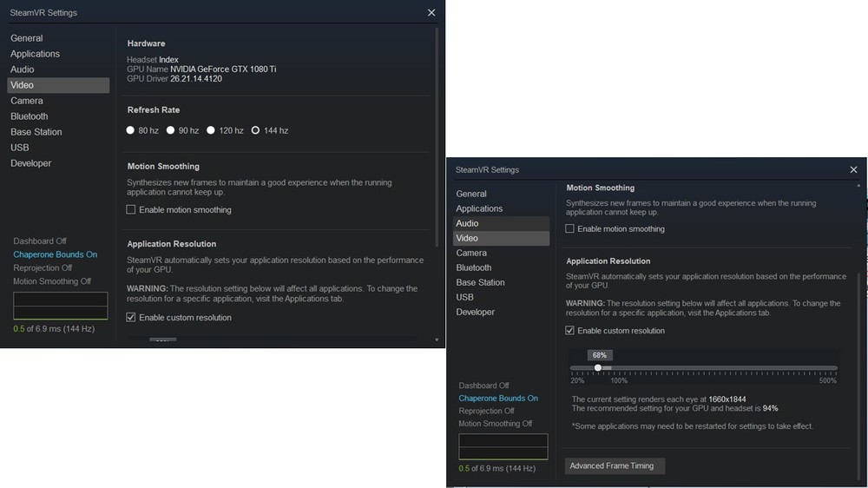Toggle custom resolution checkbox in right window
Image resolution: width=868 pixels, height=488 pixels.
569,331
